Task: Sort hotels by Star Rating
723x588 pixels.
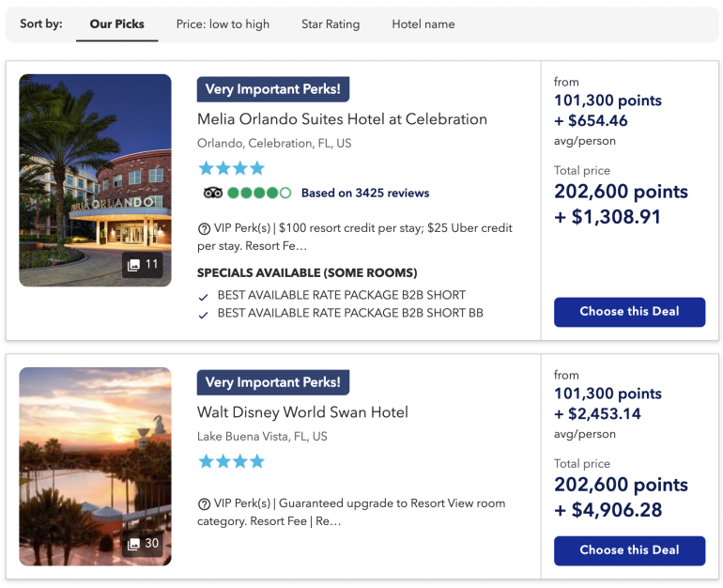Action: coord(331,24)
